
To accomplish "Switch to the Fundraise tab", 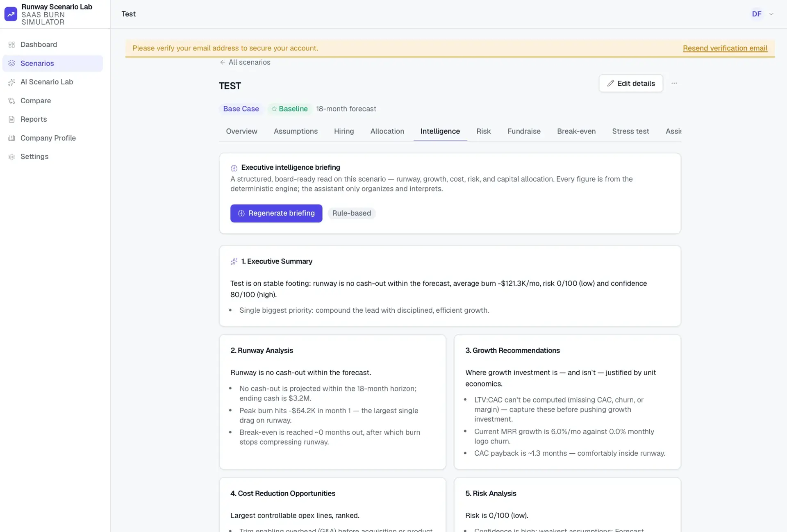I will pos(523,131).
